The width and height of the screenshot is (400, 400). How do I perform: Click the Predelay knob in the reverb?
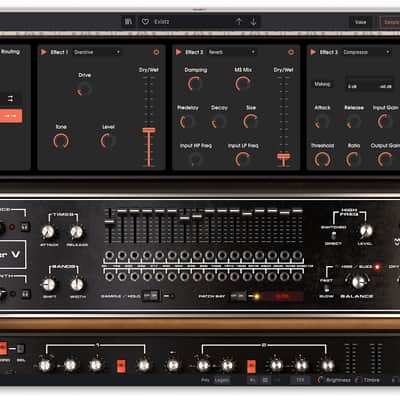click(x=187, y=121)
